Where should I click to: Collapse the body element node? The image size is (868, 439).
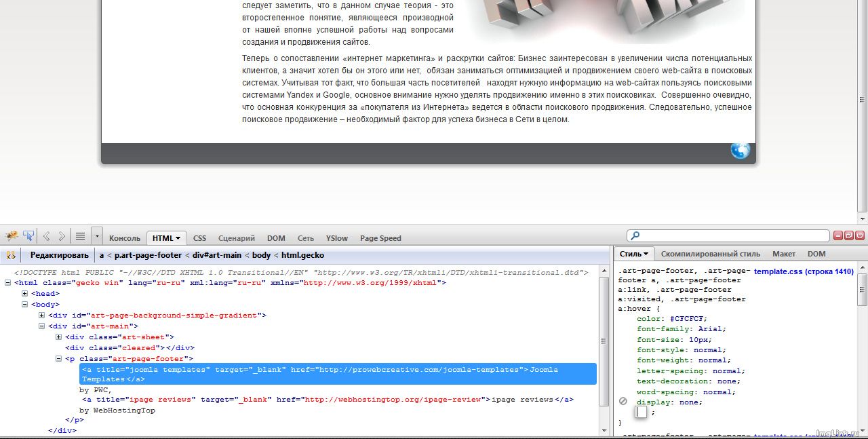(25, 305)
